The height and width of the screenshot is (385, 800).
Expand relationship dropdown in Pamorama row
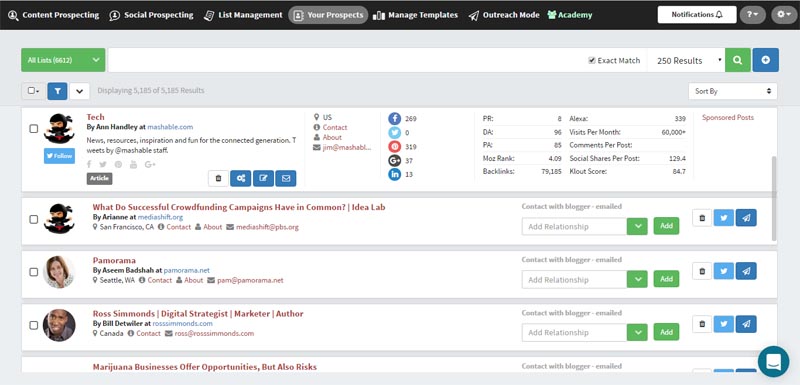click(637, 279)
